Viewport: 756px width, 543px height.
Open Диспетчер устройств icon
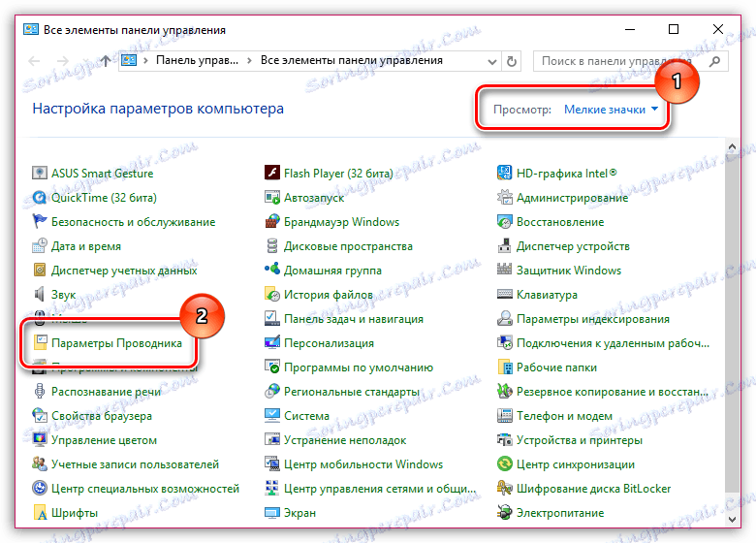(504, 245)
